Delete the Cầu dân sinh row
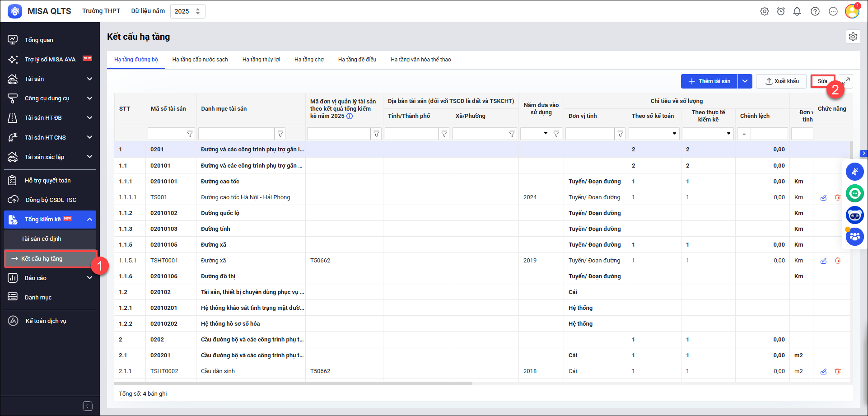 click(837, 371)
